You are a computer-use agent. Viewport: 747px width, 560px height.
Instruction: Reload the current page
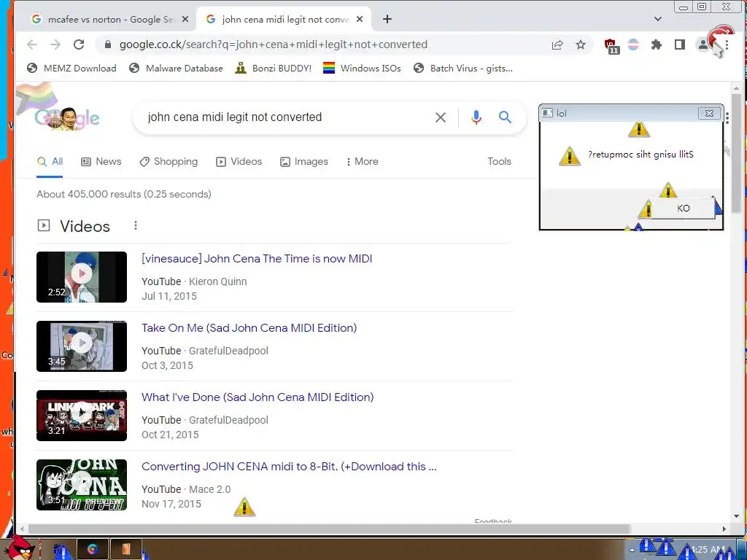tap(79, 44)
